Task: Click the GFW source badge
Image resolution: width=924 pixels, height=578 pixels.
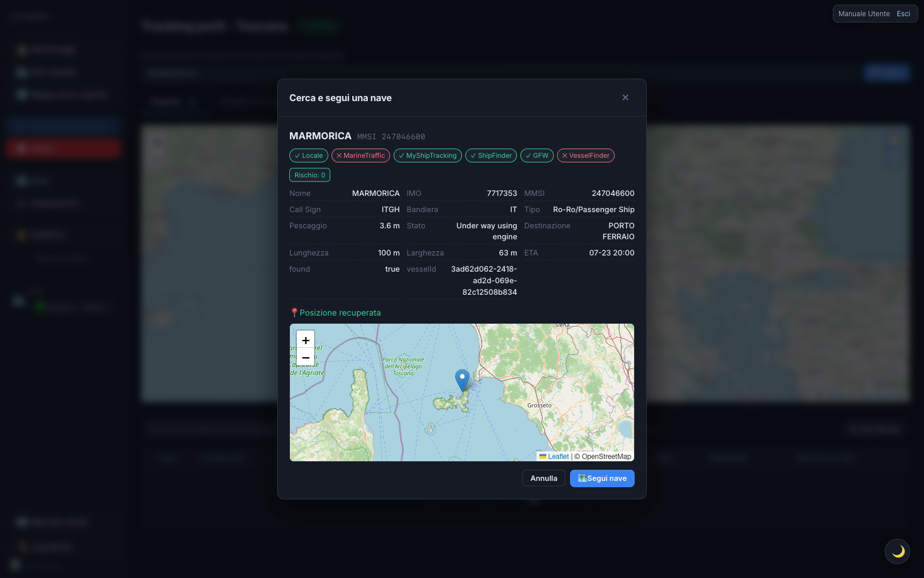Action: tap(537, 155)
